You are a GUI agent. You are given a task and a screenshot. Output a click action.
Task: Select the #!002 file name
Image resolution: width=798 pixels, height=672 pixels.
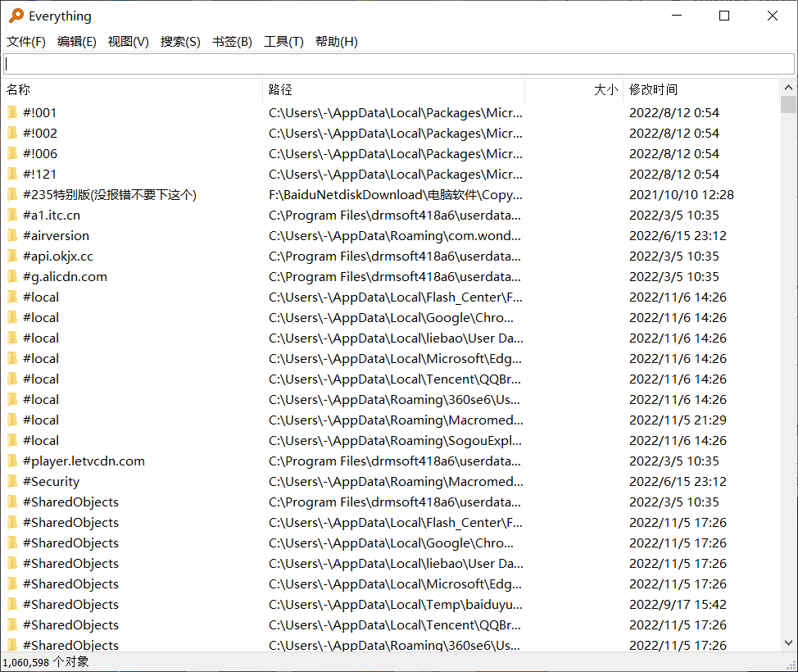tap(39, 133)
